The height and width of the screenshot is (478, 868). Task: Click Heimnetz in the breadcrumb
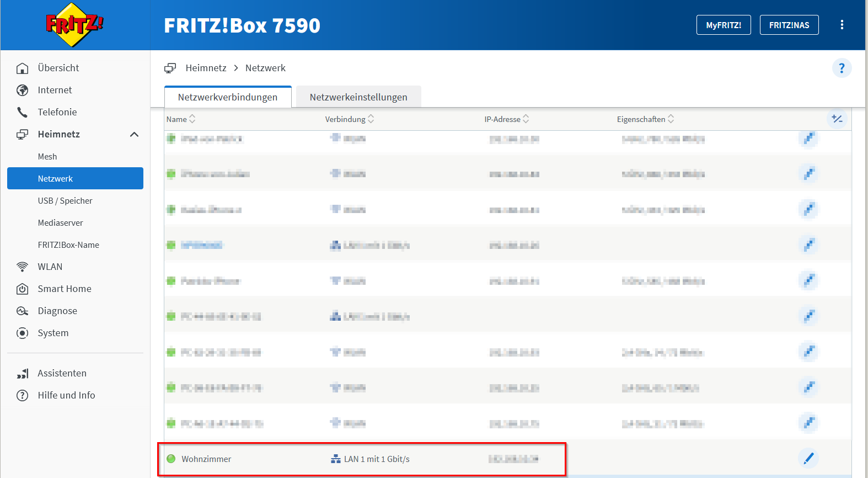[x=206, y=68]
